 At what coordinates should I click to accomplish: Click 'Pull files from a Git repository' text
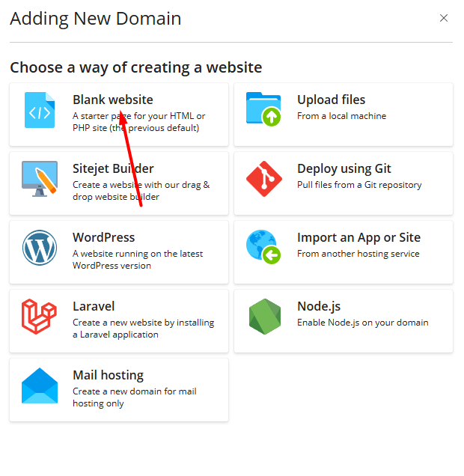(359, 185)
